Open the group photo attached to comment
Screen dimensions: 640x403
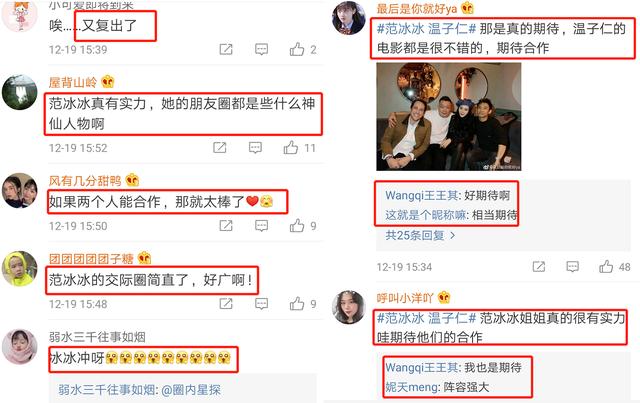point(449,116)
